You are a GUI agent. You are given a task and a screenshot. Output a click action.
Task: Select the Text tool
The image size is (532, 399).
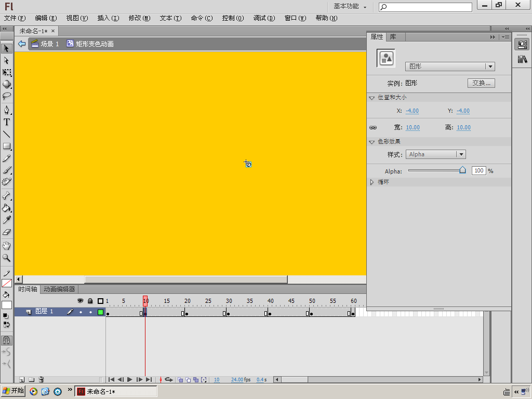(7, 122)
